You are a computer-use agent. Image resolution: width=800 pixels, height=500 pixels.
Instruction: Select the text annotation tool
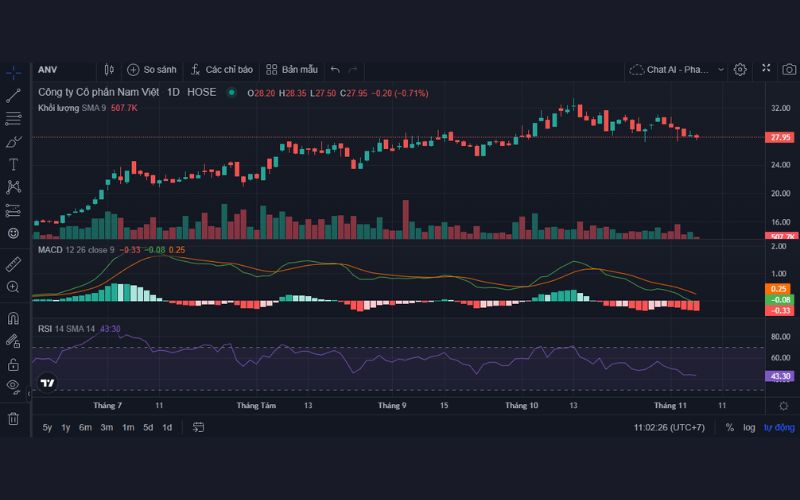coord(14,164)
